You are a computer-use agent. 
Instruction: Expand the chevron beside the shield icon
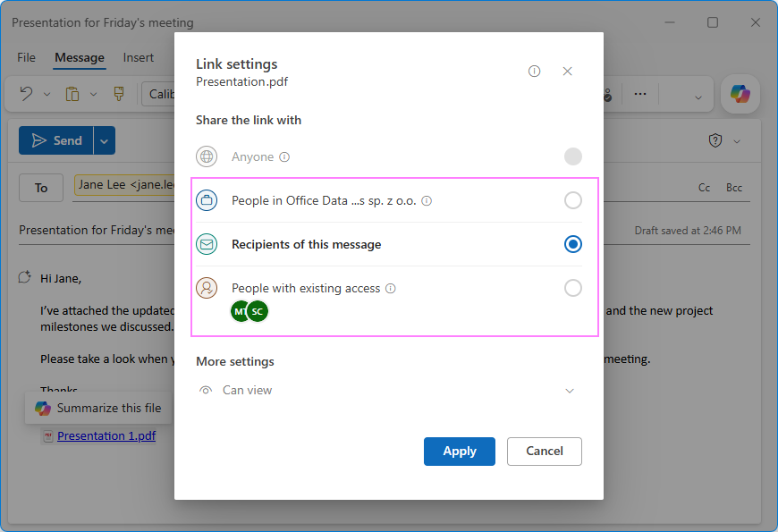point(737,141)
